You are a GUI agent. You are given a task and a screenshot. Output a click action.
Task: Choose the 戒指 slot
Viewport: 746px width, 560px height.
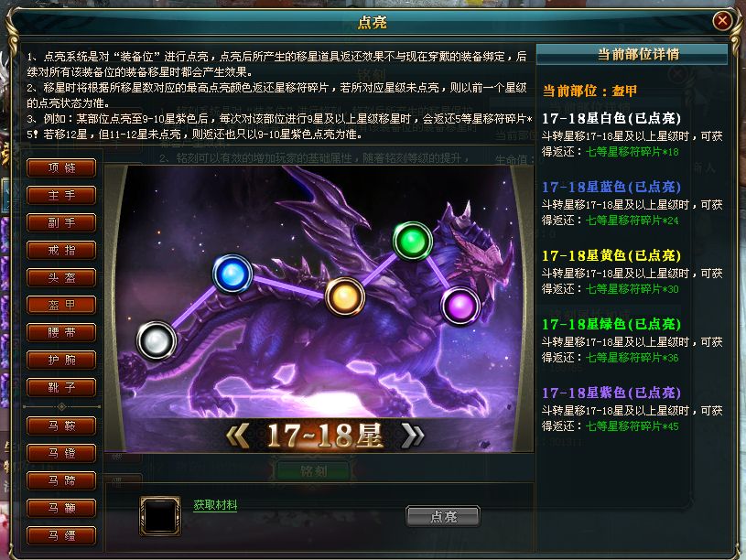point(61,251)
